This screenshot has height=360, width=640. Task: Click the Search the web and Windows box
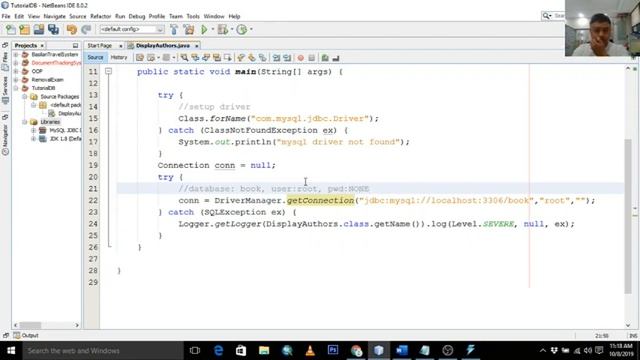103,351
